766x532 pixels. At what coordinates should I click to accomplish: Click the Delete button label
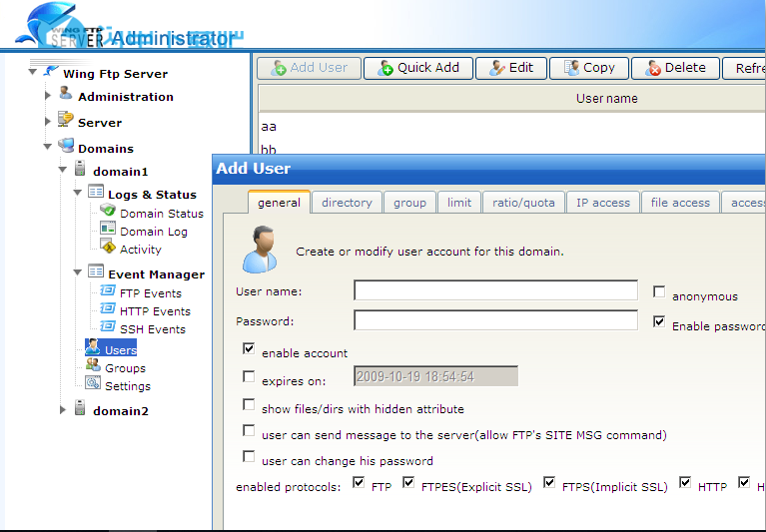tap(685, 67)
